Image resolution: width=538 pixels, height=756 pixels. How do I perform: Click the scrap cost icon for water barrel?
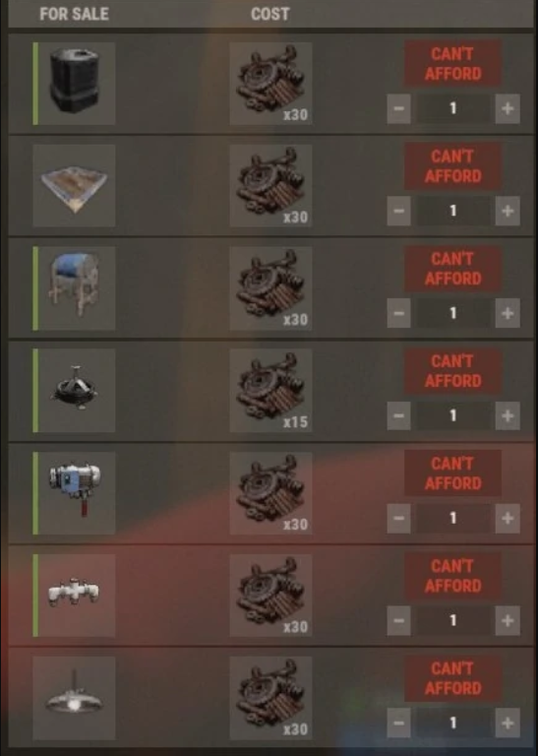pyautogui.click(x=270, y=84)
